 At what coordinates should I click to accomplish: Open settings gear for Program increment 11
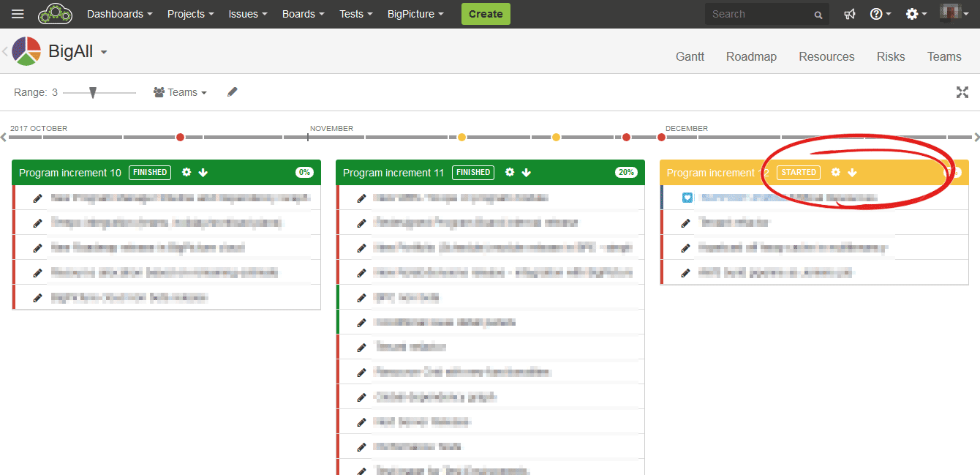coord(510,173)
